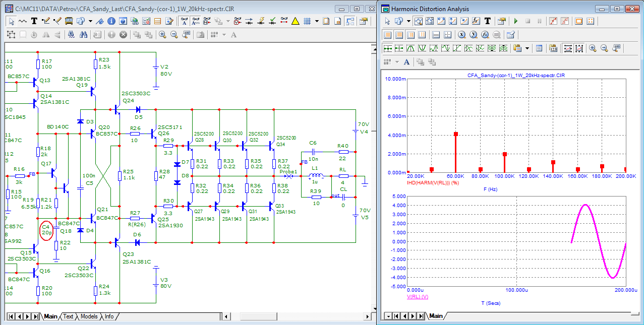Toggle horizontal cursor line icon
The height and width of the screenshot is (325, 644).
click(436, 35)
